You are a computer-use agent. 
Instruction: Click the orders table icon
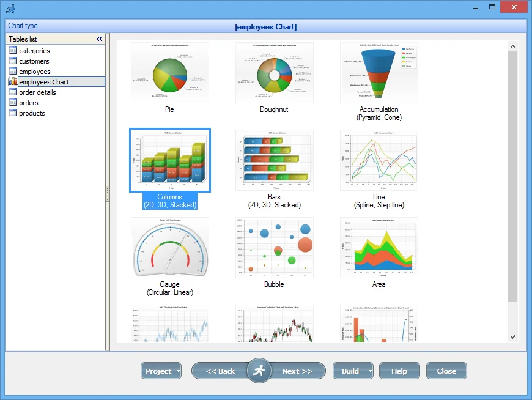click(13, 102)
